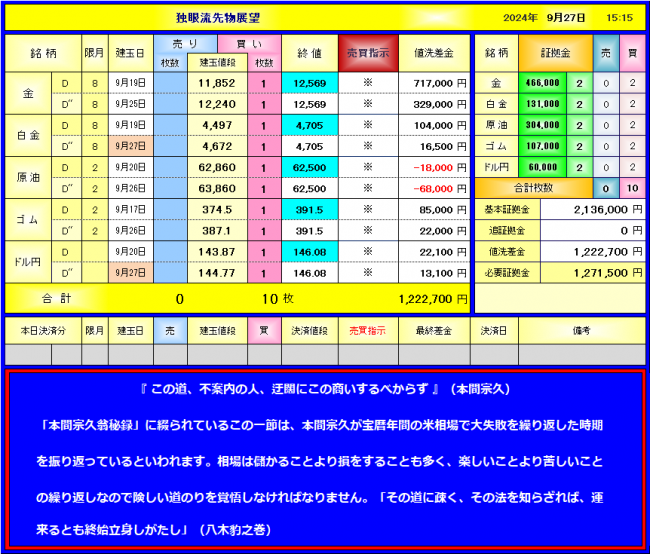Click the quote line ending with（本間宗久）

[325, 389]
